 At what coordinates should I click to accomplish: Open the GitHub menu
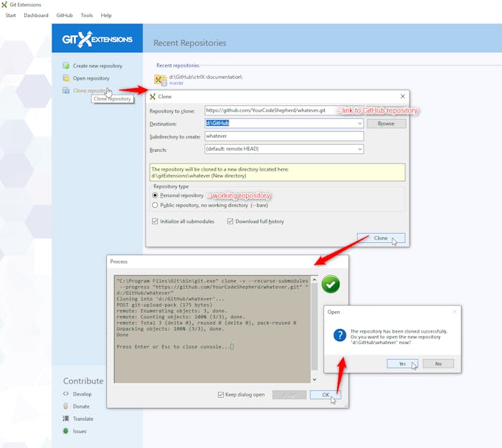(65, 15)
